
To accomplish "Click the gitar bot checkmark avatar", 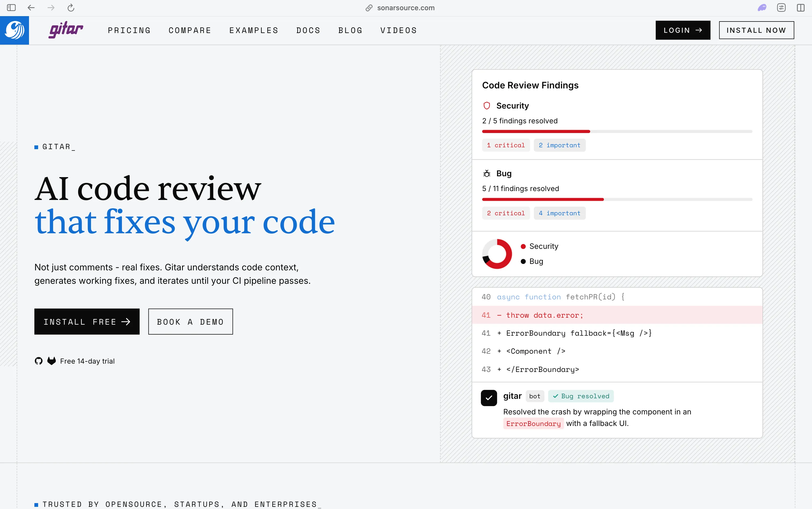I will (x=489, y=398).
